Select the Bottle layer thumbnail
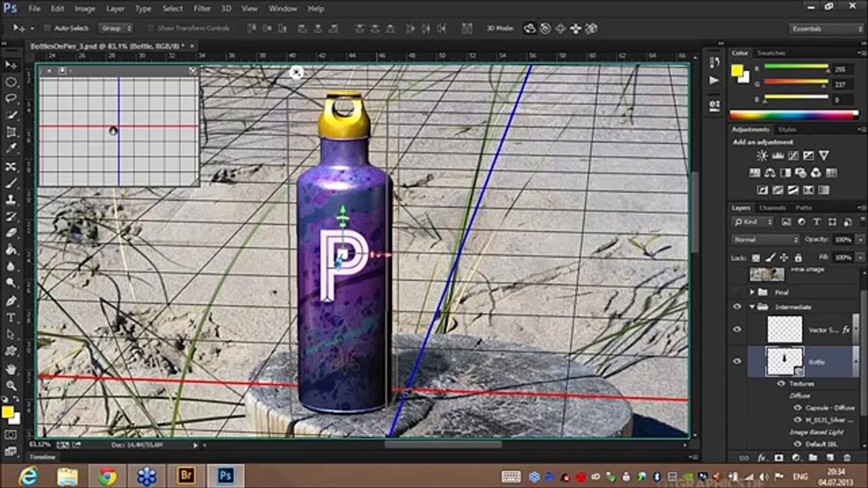 785,361
